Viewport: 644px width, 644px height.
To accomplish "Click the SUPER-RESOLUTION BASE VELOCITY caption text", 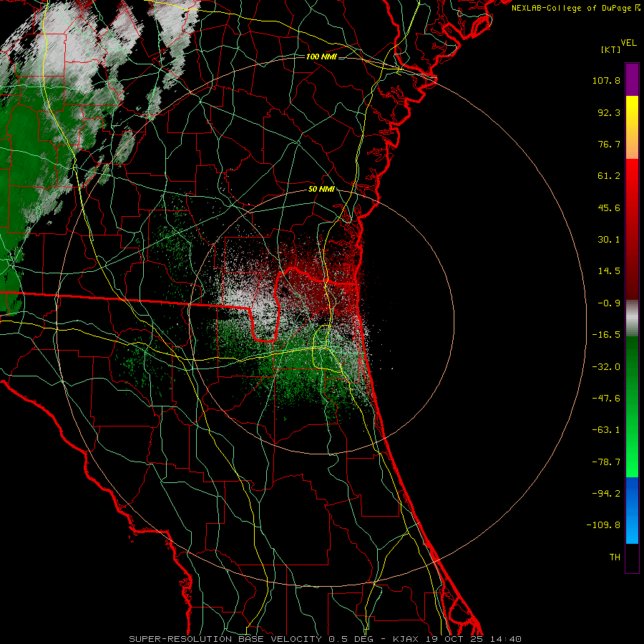I will tap(227, 639).
